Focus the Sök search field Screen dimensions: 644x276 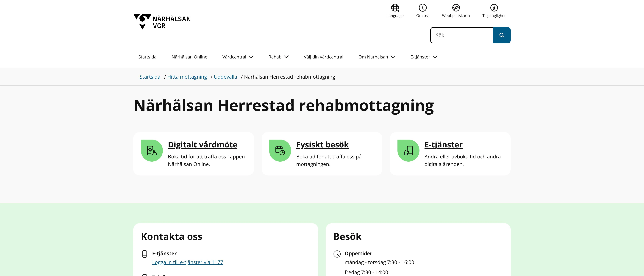(x=462, y=35)
